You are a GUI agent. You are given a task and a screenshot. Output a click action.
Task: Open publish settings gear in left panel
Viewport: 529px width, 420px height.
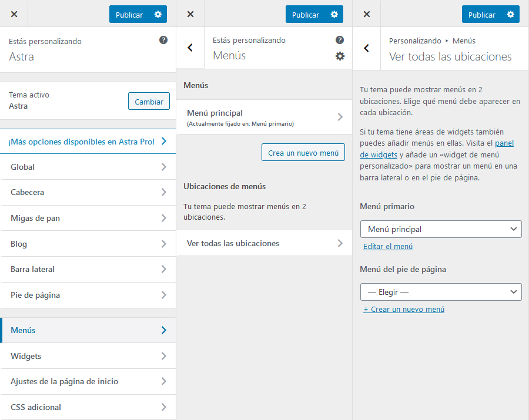158,15
